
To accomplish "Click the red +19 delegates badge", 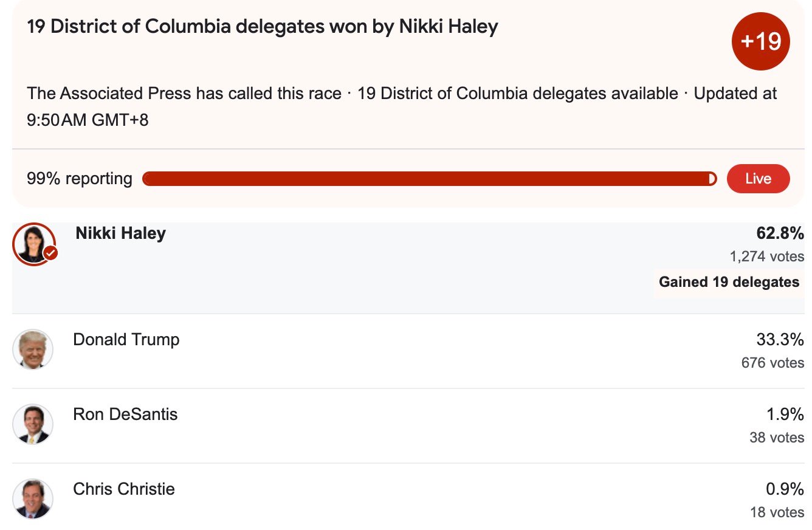I will [760, 42].
